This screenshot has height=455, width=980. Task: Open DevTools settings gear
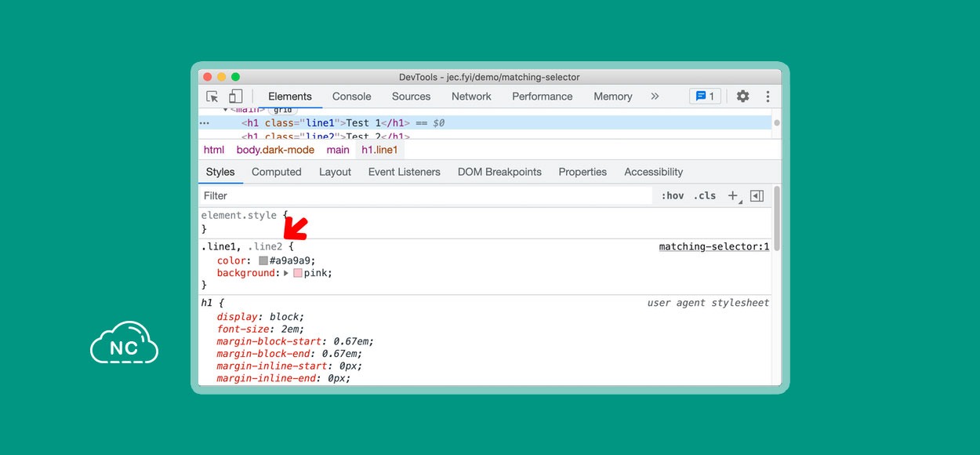point(742,96)
